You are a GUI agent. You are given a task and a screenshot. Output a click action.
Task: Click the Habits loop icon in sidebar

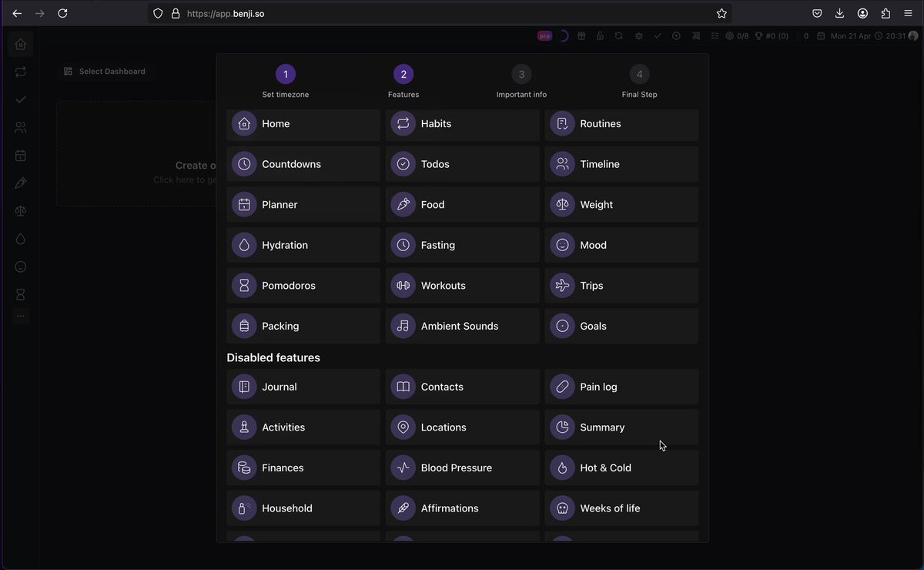(21, 72)
